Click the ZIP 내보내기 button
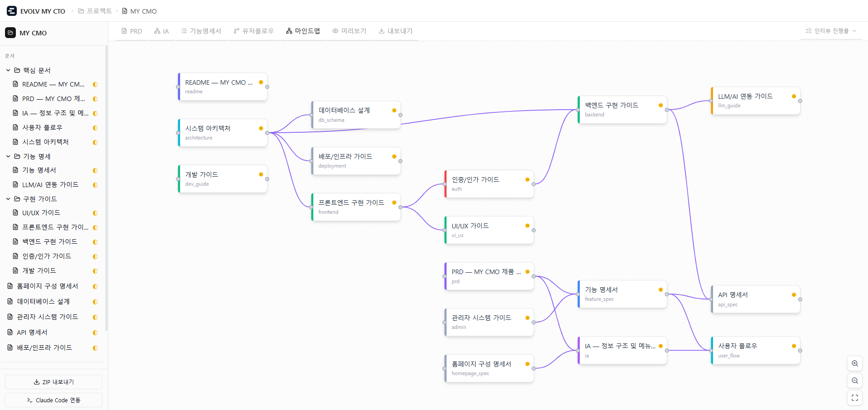 [53, 382]
